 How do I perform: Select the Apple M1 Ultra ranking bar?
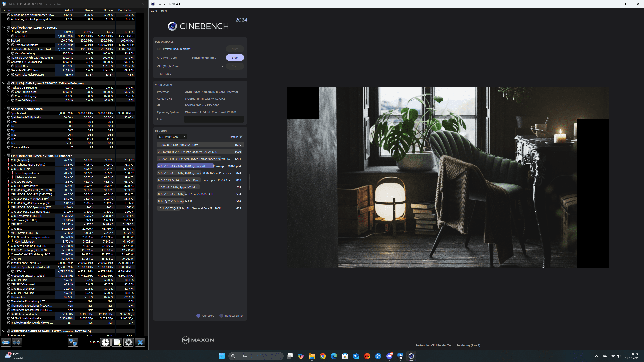pyautogui.click(x=200, y=145)
